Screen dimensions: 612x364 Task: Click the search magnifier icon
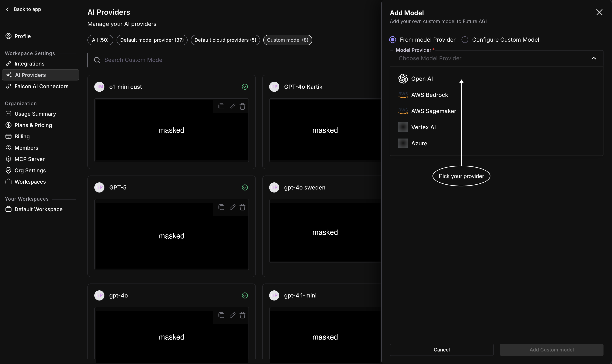coord(97,60)
